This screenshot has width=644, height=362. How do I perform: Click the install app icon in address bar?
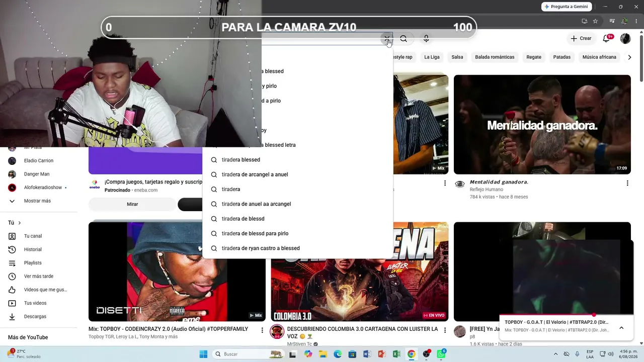pyautogui.click(x=584, y=21)
